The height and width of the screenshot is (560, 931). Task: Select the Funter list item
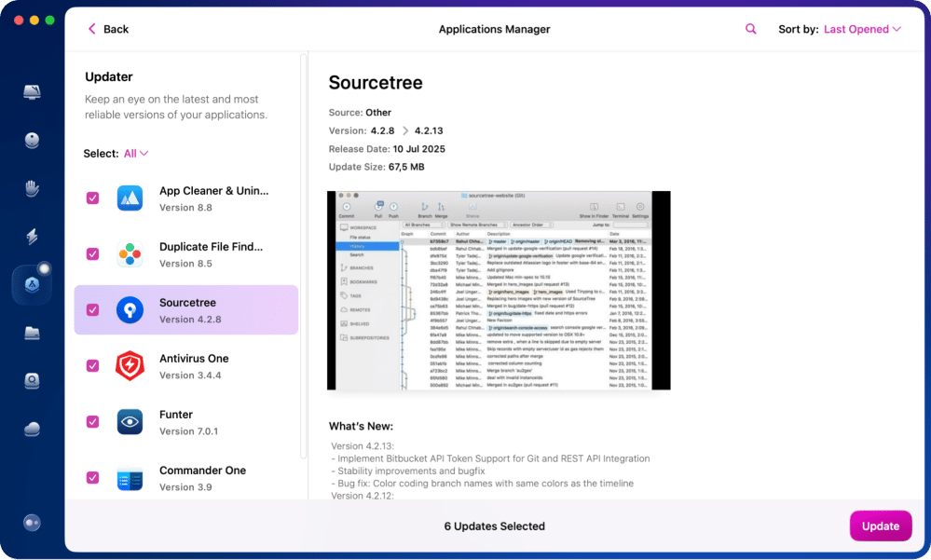tap(193, 422)
